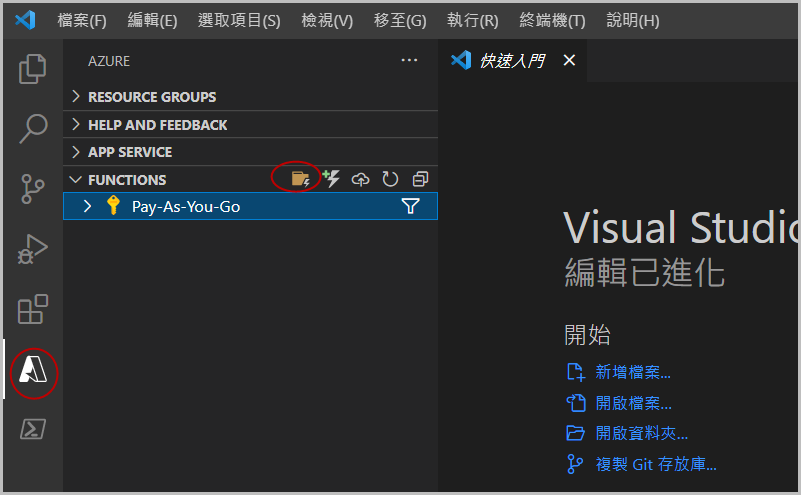
Task: Expand the Pay-As-You-Go subscription node
Action: 87,207
